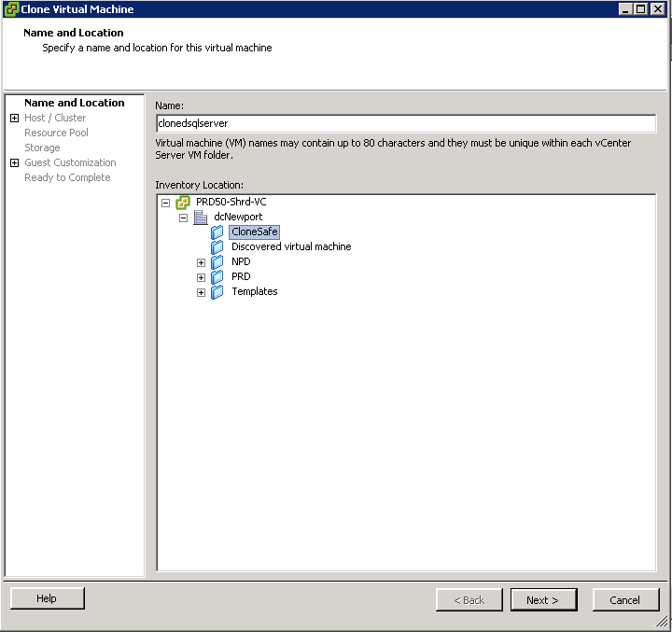Click the dcNewport datacenter building icon

coord(201,218)
